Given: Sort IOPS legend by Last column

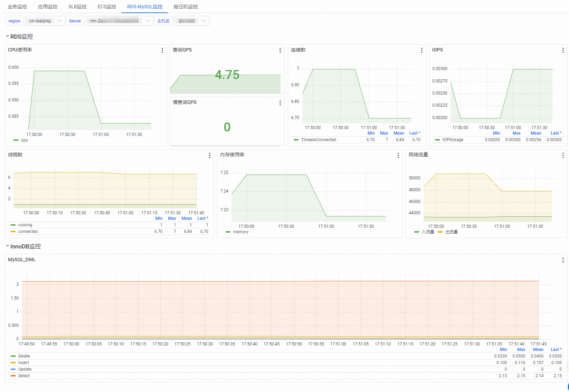Looking at the screenshot, I should click(x=556, y=133).
